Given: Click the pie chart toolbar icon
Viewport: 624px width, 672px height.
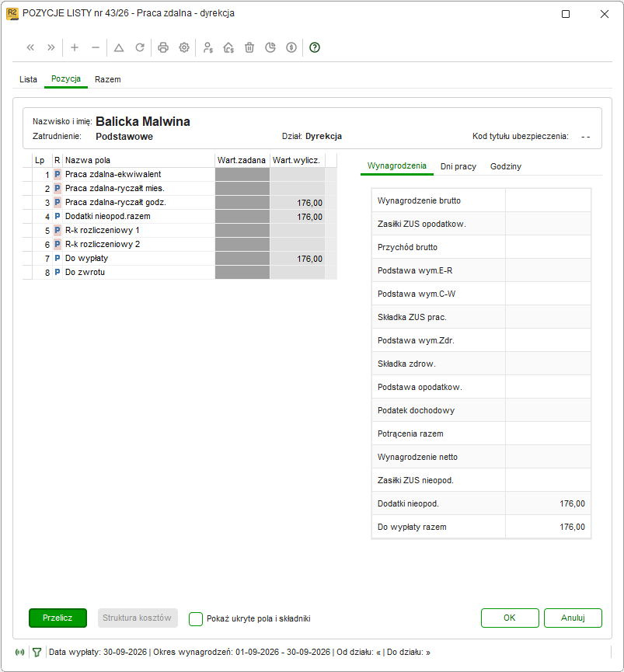Looking at the screenshot, I should [x=270, y=47].
